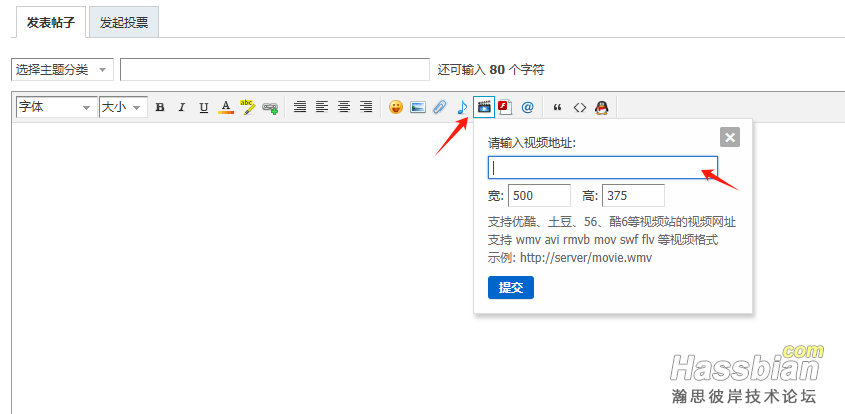Click the 还可输入 80 个字符 counter text

[491, 70]
